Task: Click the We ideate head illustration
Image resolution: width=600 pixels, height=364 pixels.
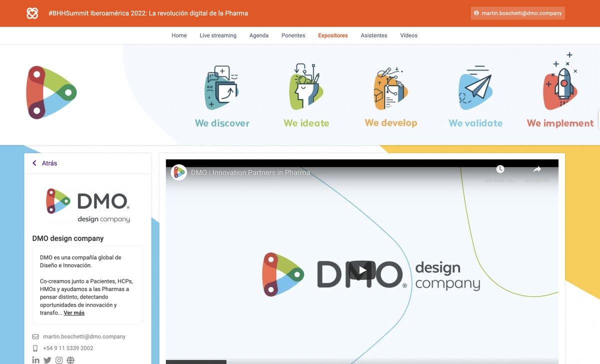Action: [306, 86]
